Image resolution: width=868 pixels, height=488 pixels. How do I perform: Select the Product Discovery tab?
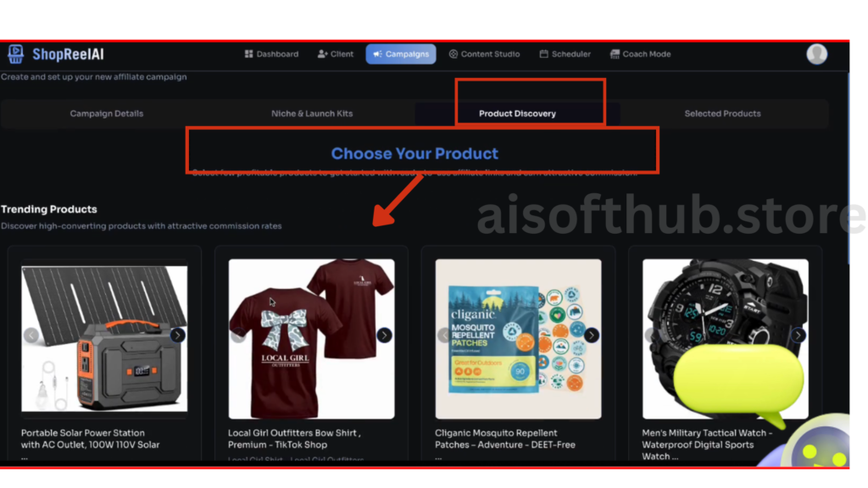[x=517, y=114]
